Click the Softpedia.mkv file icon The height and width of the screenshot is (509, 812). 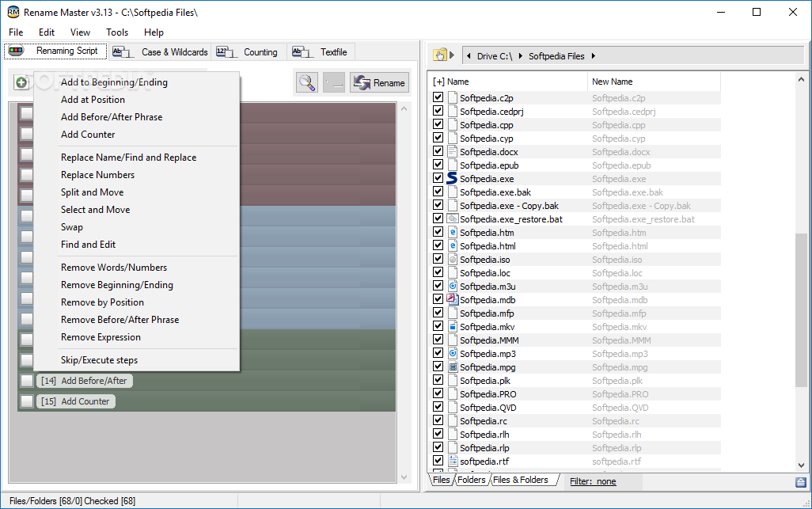click(452, 326)
